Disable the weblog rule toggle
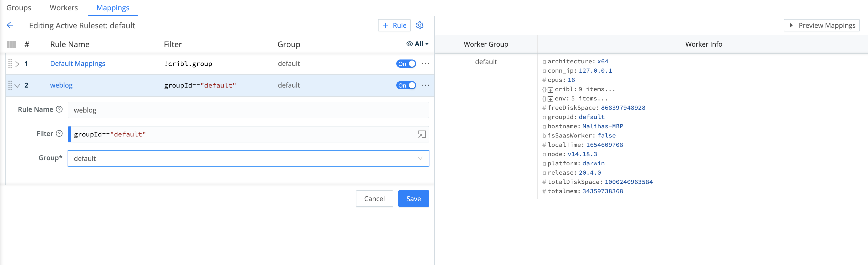The image size is (868, 265). point(406,85)
